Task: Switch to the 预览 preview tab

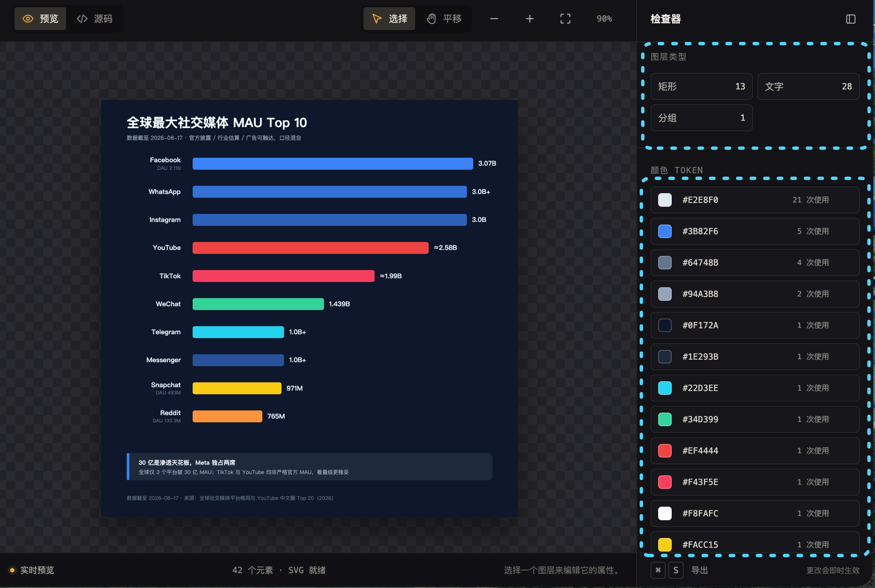Action: click(40, 19)
